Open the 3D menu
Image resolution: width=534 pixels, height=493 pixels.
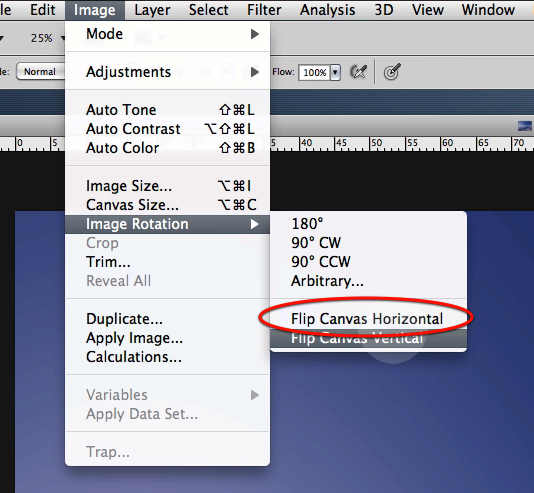[x=384, y=10]
